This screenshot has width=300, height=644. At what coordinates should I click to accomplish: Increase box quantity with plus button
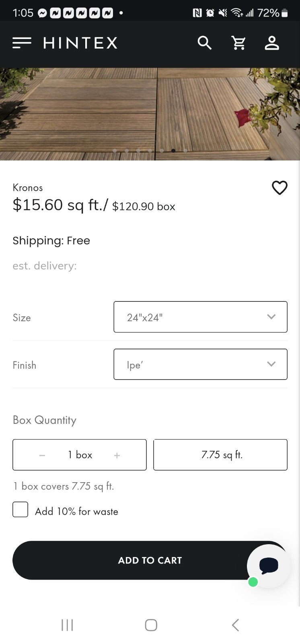pyautogui.click(x=117, y=455)
